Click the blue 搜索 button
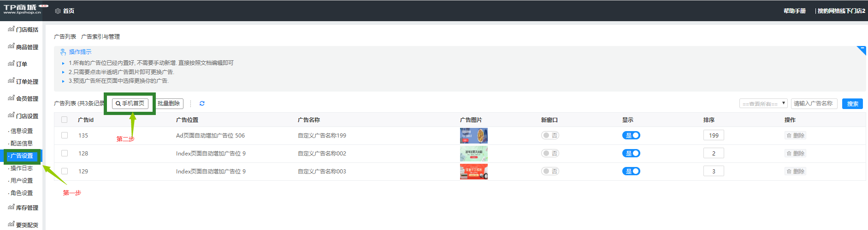The height and width of the screenshot is (230, 868). tap(852, 104)
